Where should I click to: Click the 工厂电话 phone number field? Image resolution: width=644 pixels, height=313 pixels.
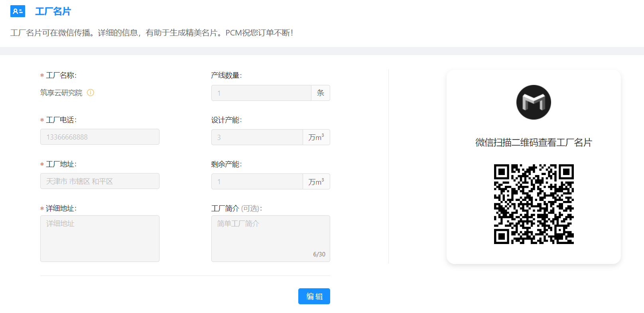[100, 137]
